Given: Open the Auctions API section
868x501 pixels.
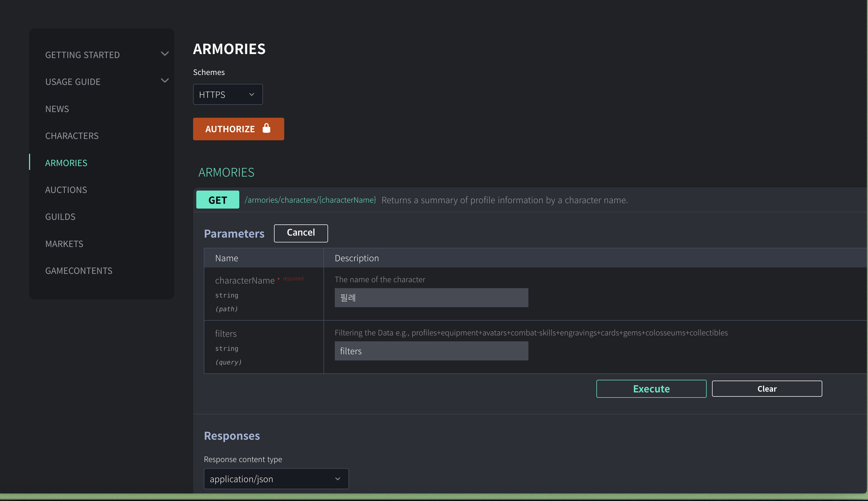Looking at the screenshot, I should (x=66, y=189).
